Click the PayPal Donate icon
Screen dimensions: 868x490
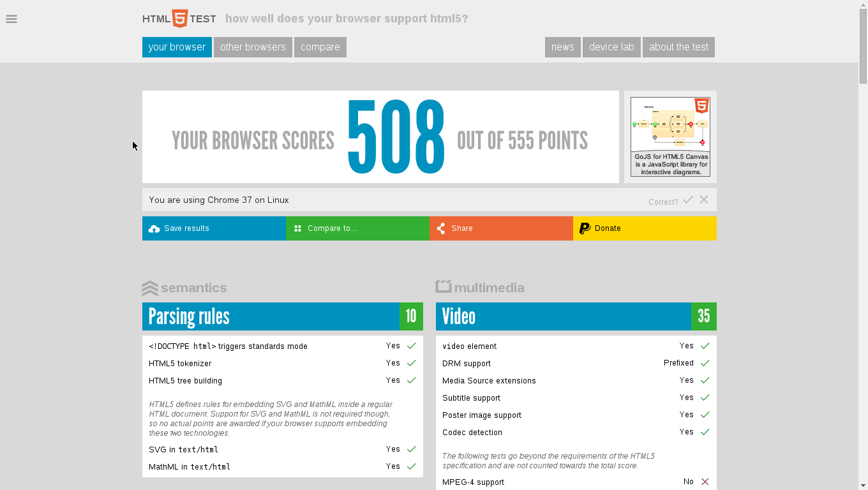[585, 228]
